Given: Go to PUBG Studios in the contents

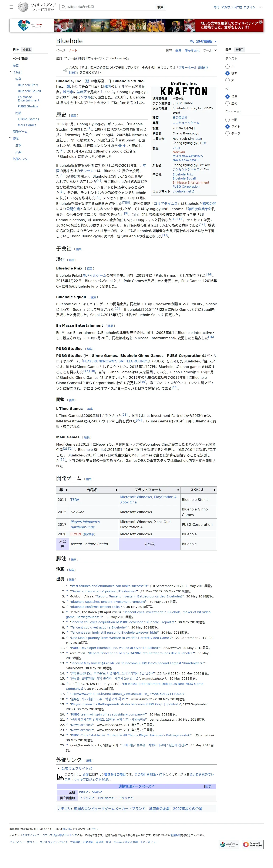Looking at the screenshot, I should coord(28,107).
